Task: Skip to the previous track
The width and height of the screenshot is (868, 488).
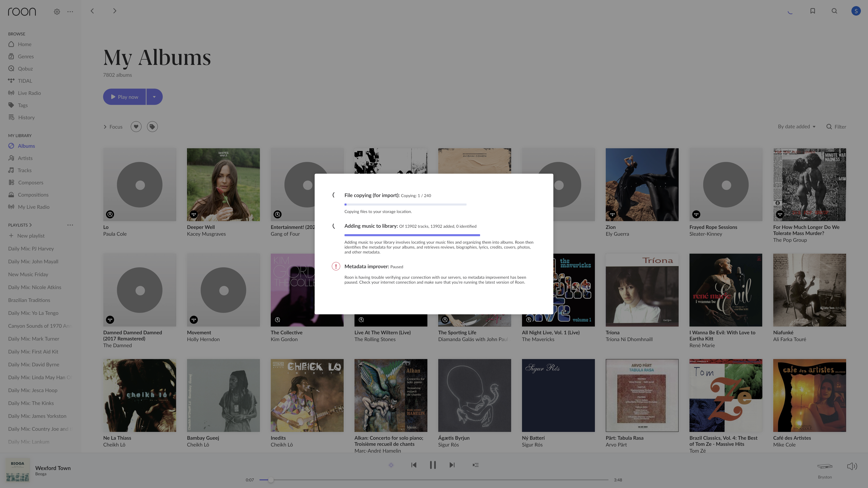Action: pyautogui.click(x=414, y=465)
